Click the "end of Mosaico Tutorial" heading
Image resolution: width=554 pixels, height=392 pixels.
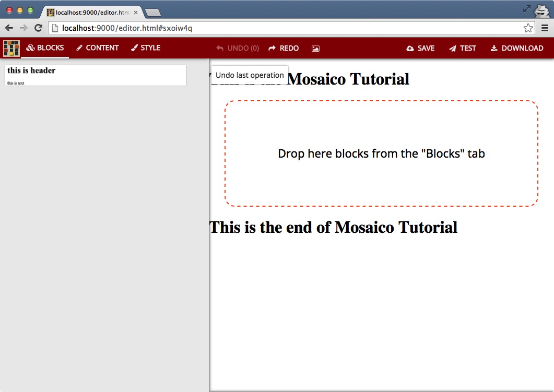tap(333, 227)
